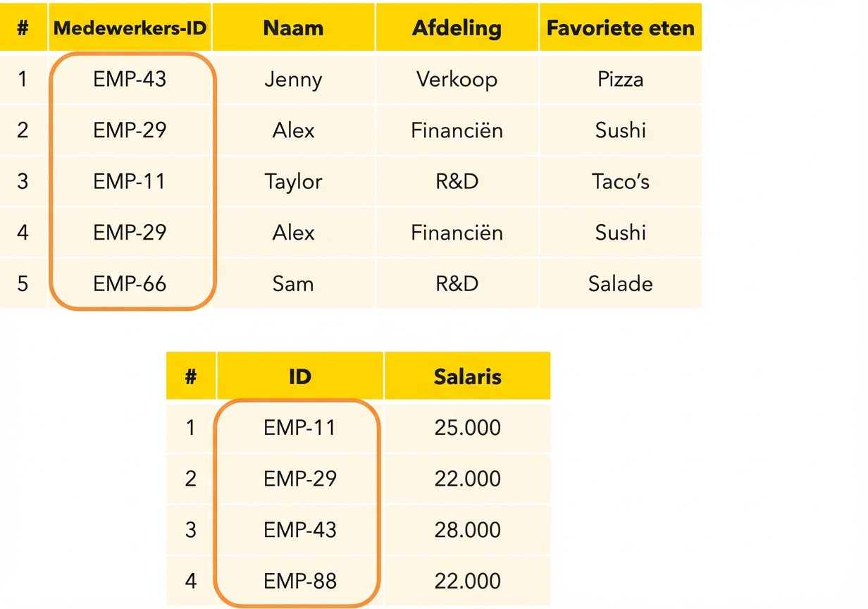Click the EMP-88 cell
The image size is (868, 609).
point(300,582)
